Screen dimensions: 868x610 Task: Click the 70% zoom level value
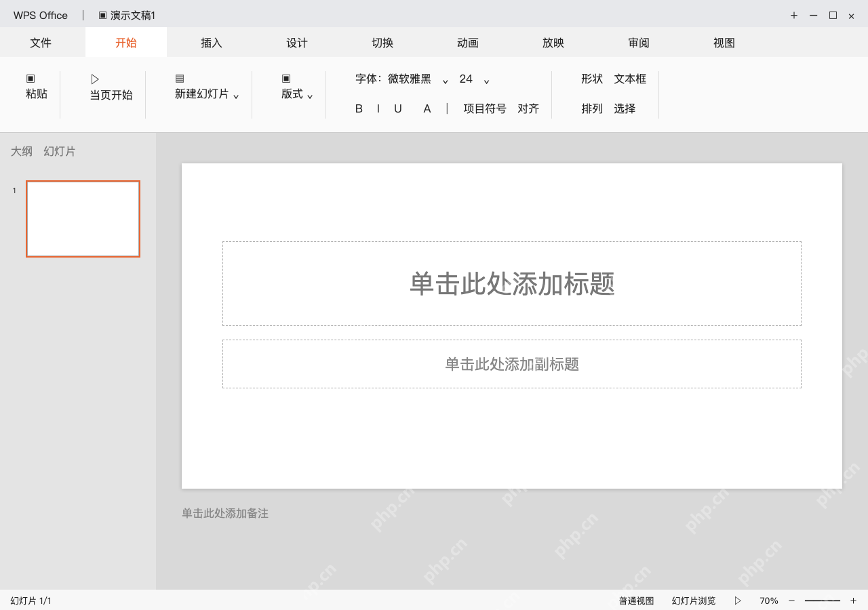[x=769, y=601]
